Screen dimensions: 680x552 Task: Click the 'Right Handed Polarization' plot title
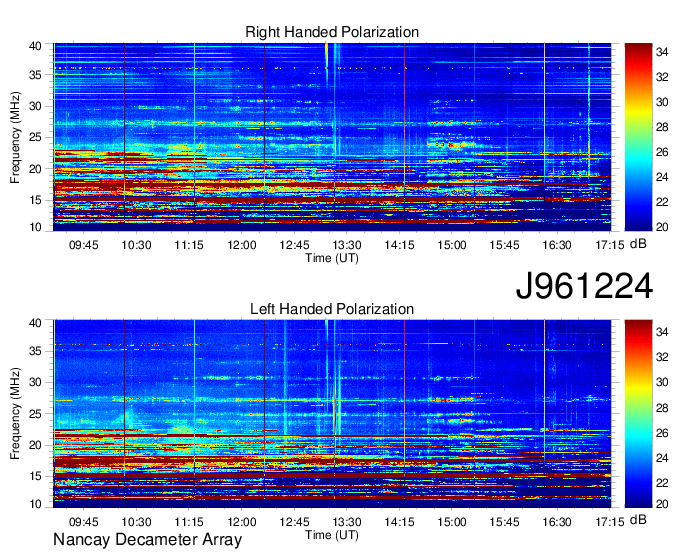click(332, 32)
